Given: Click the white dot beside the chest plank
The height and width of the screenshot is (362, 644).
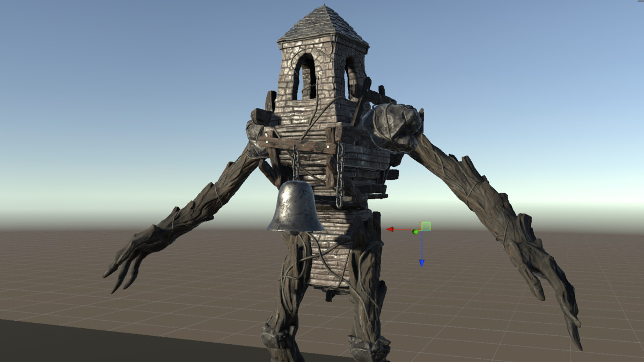Looking at the screenshot, I should [x=327, y=147].
